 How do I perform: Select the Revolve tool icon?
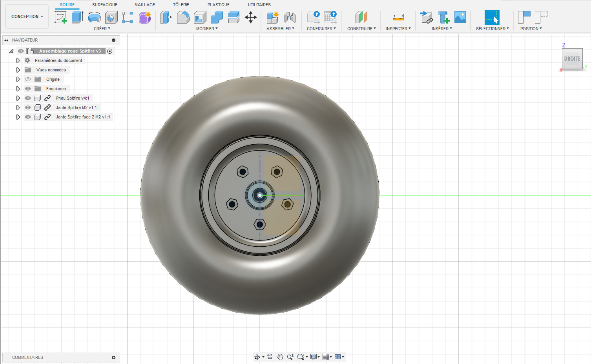click(94, 17)
